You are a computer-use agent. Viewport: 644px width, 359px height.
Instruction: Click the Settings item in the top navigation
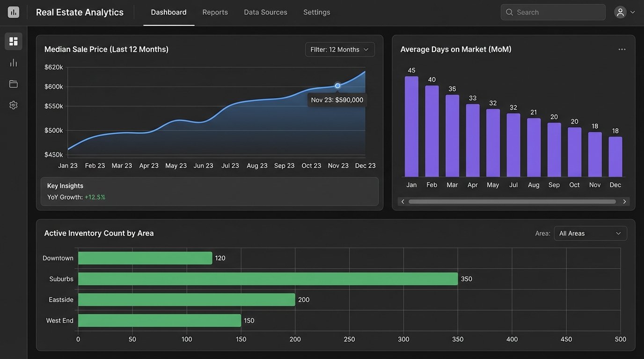tap(316, 12)
